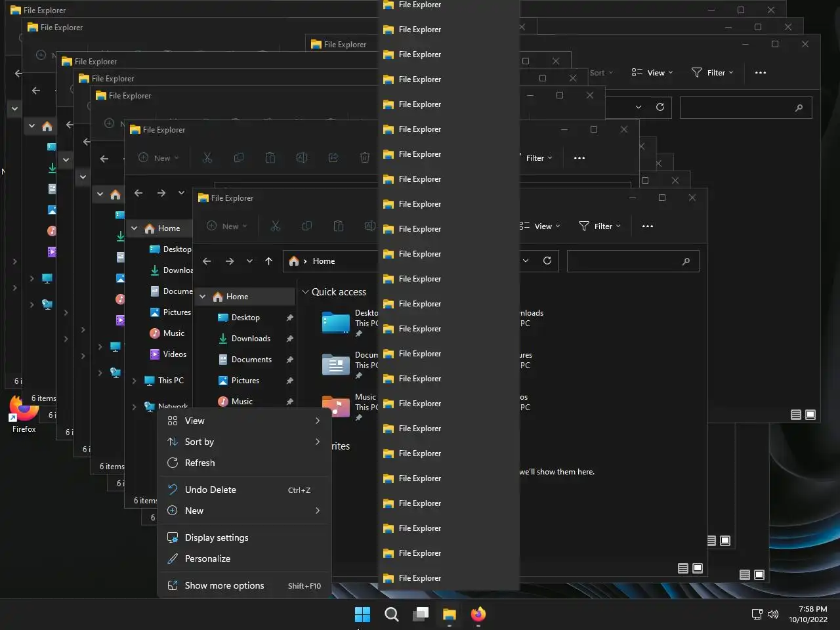Click the Copy icon in the frontmost window toolbar
Image resolution: width=840 pixels, height=630 pixels.
pos(306,226)
